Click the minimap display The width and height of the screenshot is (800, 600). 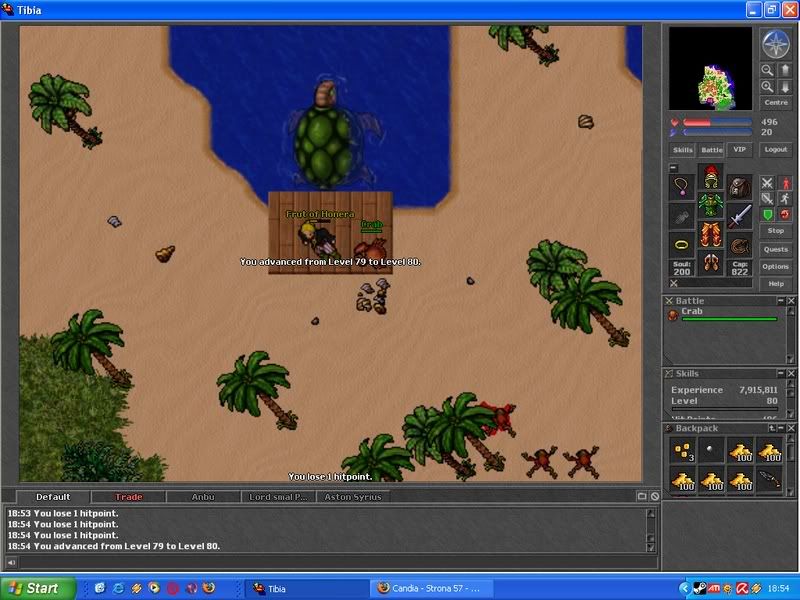point(710,68)
